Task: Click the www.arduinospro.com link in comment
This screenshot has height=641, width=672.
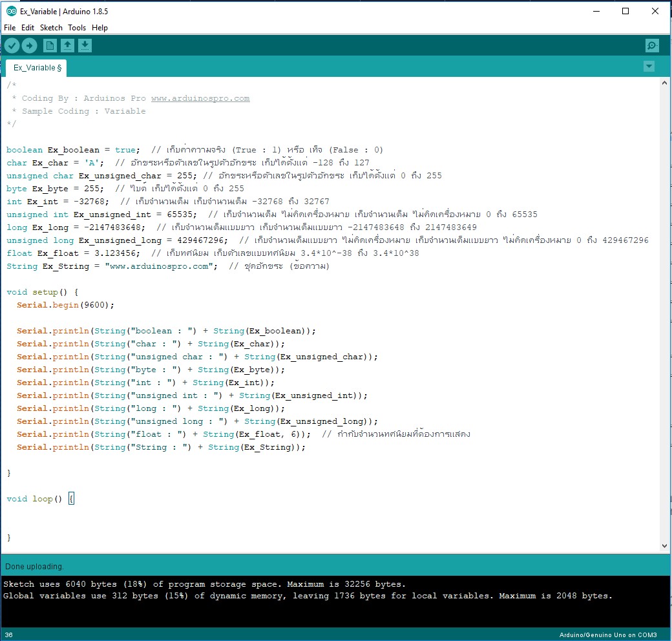Action: pyautogui.click(x=200, y=98)
